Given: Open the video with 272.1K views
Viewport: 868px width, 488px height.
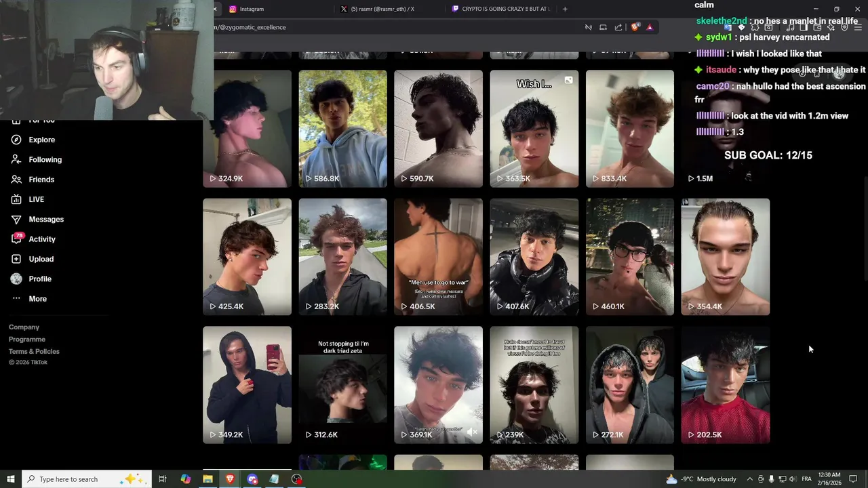Looking at the screenshot, I should [x=630, y=385].
